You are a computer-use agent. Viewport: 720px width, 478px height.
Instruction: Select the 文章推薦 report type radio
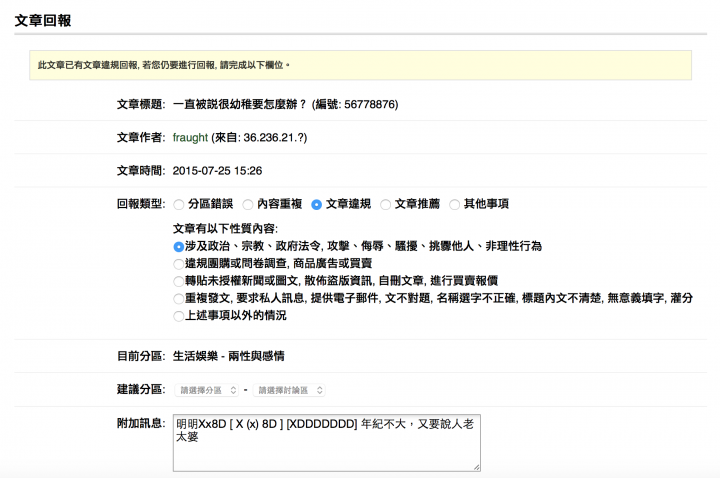point(385,204)
